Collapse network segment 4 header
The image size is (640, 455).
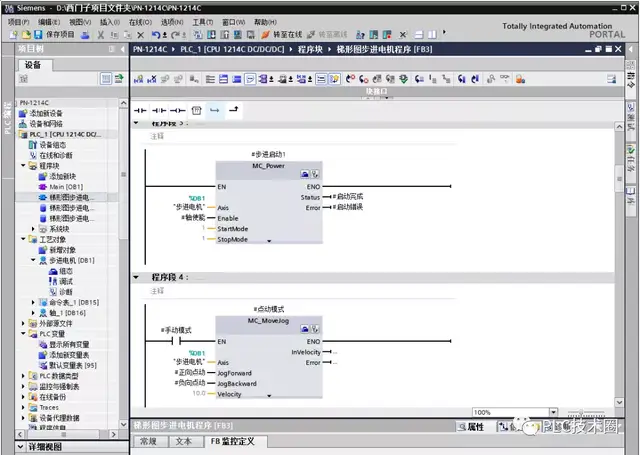138,277
